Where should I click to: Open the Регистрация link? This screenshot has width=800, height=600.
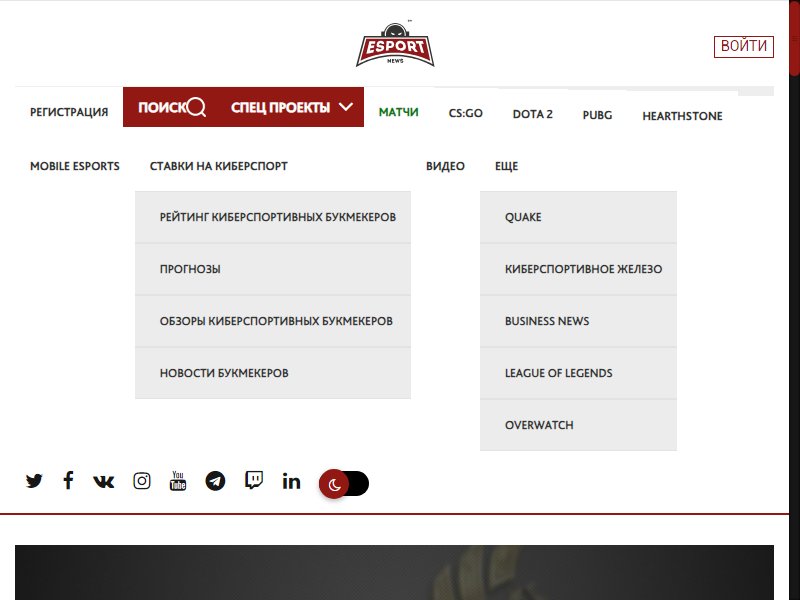(x=69, y=112)
